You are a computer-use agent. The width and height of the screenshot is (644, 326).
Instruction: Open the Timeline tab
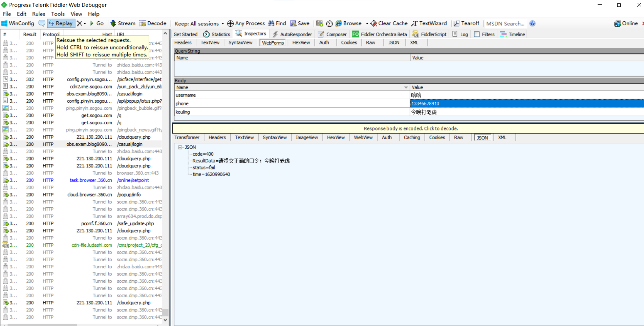[513, 34]
